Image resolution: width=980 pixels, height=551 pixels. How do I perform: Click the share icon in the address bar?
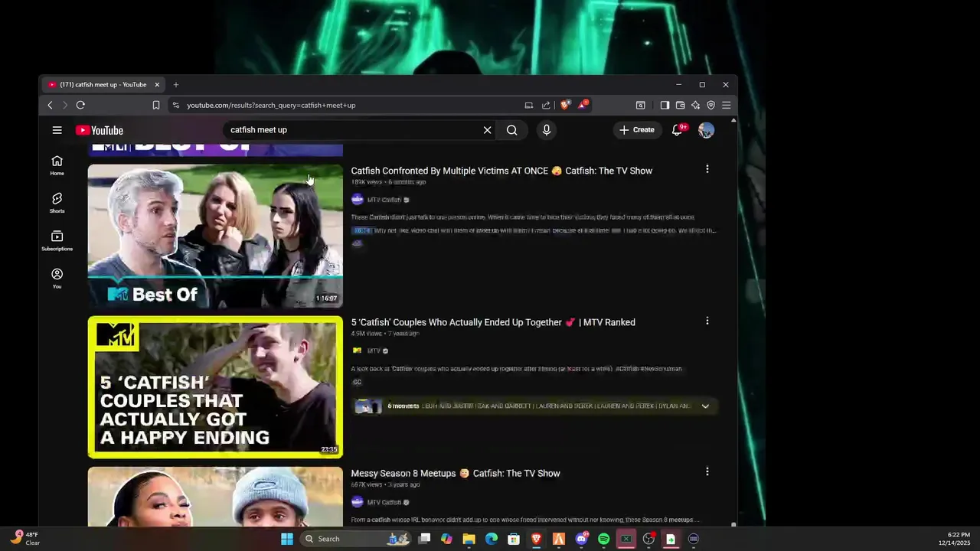tap(546, 105)
